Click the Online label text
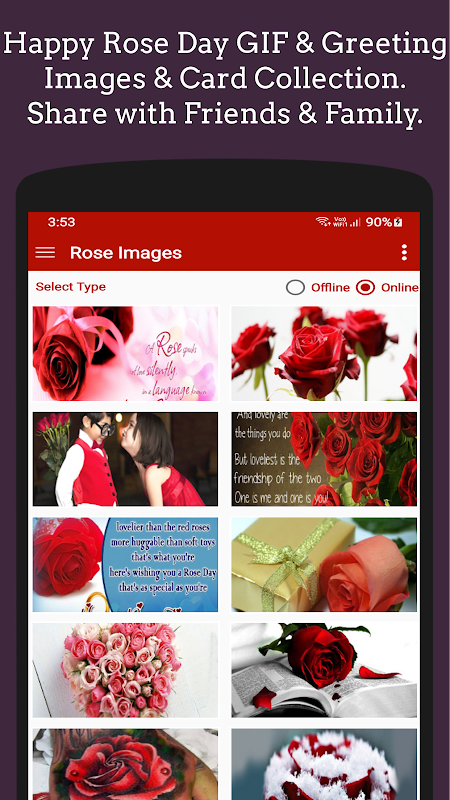 400,287
